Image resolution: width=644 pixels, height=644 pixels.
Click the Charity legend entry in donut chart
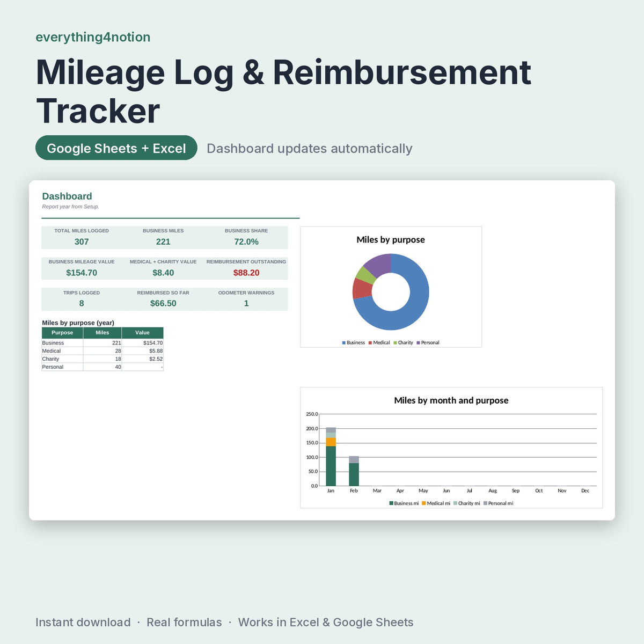(404, 342)
